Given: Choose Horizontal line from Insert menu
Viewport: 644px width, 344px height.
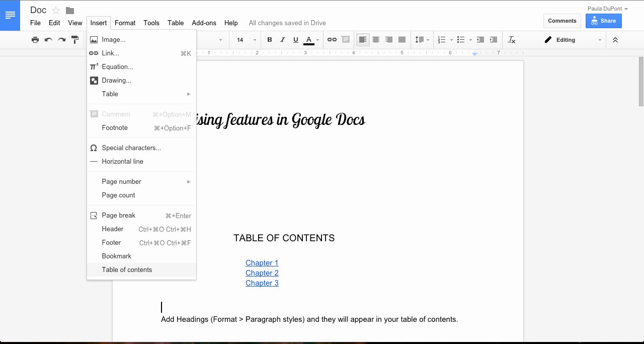Looking at the screenshot, I should point(141,161).
